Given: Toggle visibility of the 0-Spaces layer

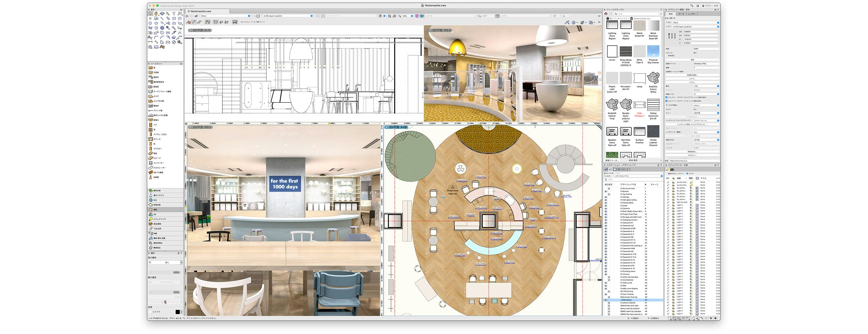Looking at the screenshot, I should 606,192.
